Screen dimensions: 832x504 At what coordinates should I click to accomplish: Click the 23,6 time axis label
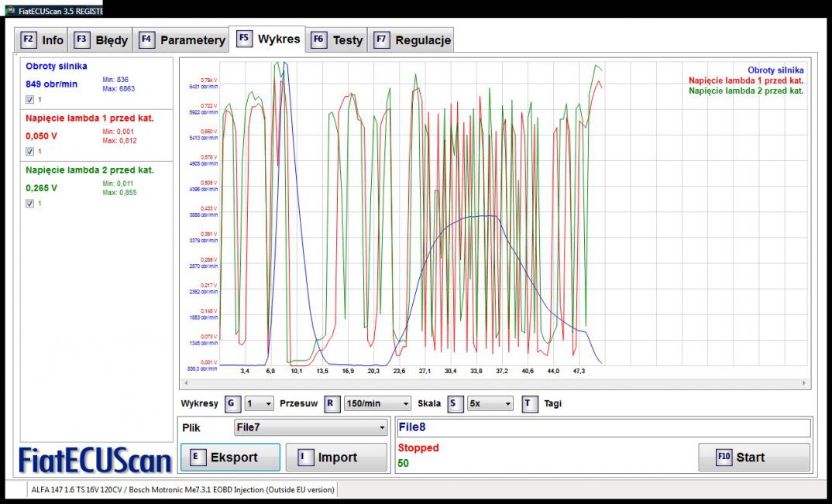(x=399, y=371)
